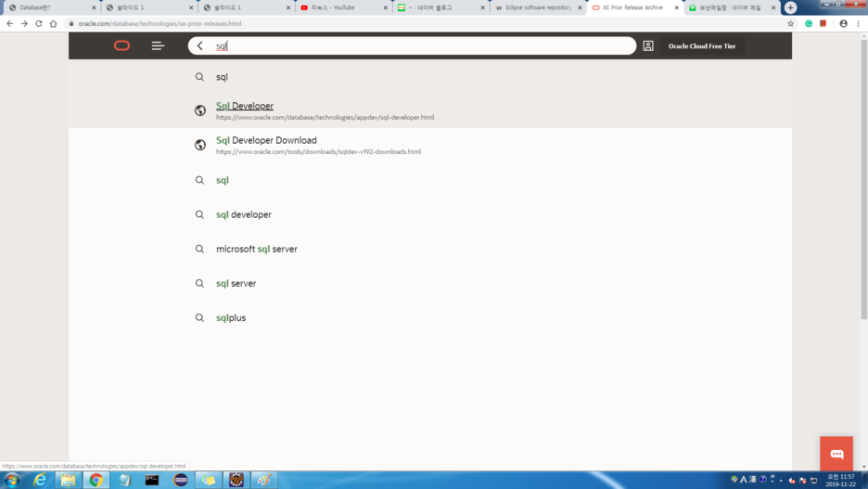Close the Database란? tab
Image resolution: width=868 pixels, height=489 pixels.
coord(94,7)
